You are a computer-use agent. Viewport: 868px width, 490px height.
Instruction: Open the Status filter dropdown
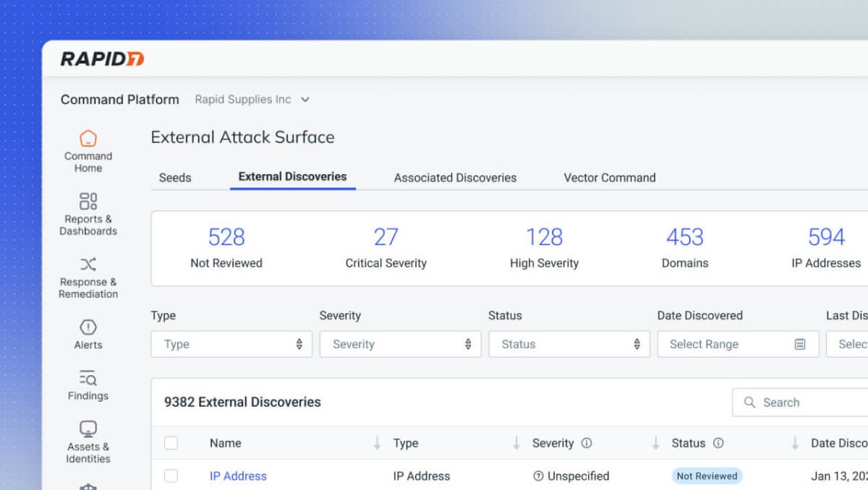pos(569,344)
